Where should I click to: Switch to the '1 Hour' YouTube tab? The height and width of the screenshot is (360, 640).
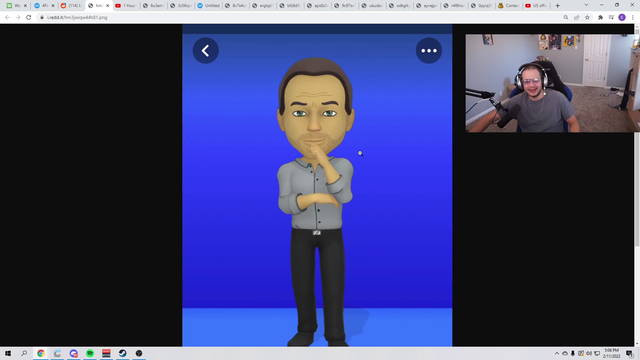click(x=126, y=6)
